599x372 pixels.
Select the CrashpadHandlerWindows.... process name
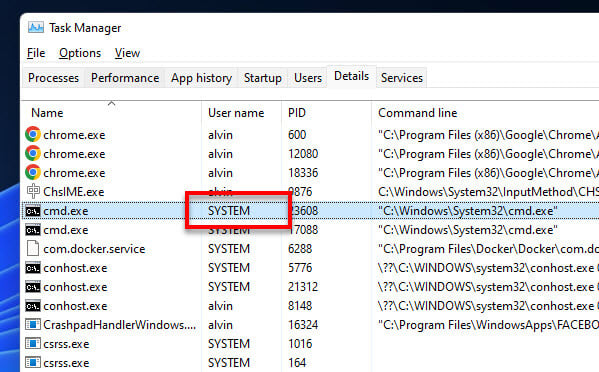click(120, 325)
